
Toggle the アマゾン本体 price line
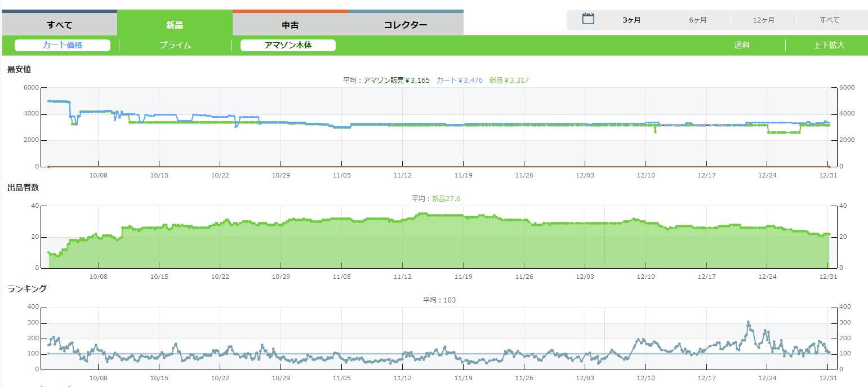(288, 45)
